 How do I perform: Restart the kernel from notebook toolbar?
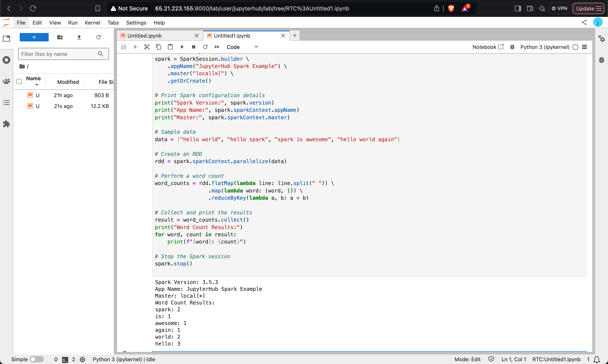point(205,47)
